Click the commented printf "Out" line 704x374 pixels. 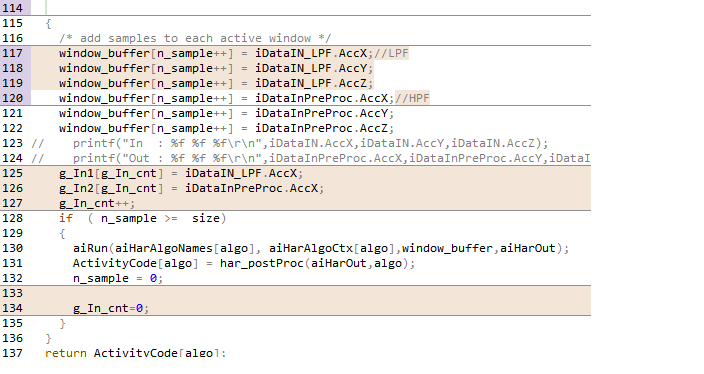(311, 158)
